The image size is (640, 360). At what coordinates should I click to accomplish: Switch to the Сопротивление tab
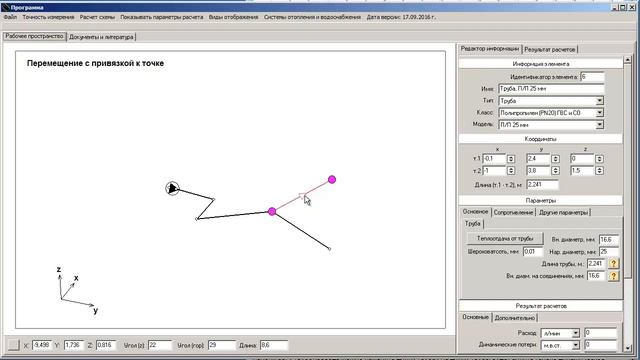(513, 213)
